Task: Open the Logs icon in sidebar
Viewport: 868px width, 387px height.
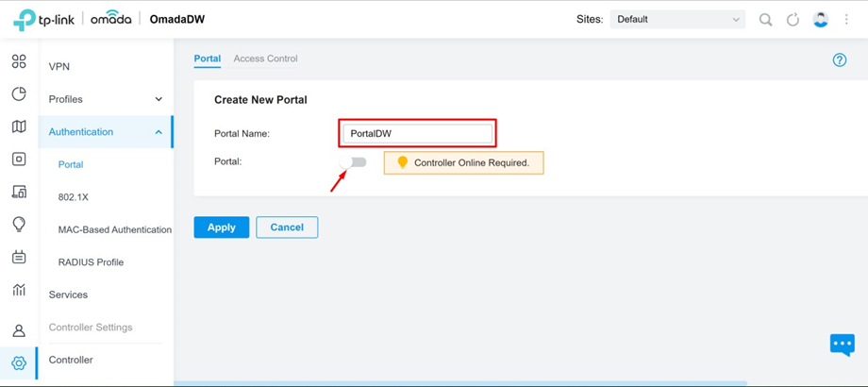Action: [x=19, y=257]
